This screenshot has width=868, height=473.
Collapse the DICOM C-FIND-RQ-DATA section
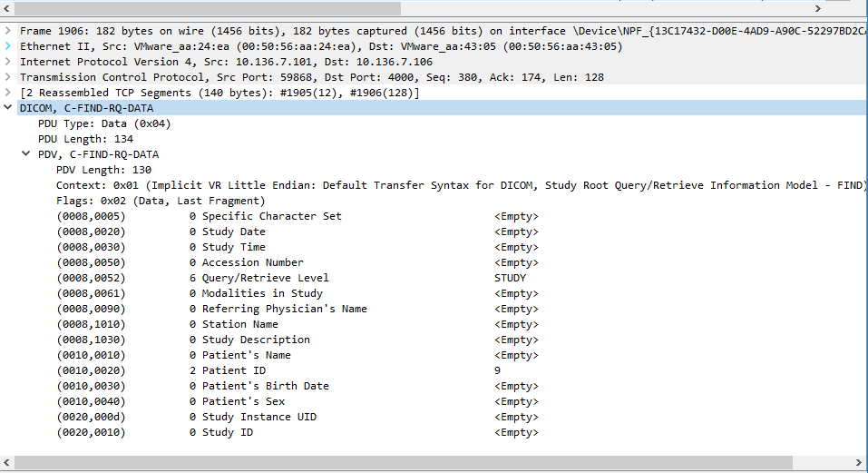[8, 108]
